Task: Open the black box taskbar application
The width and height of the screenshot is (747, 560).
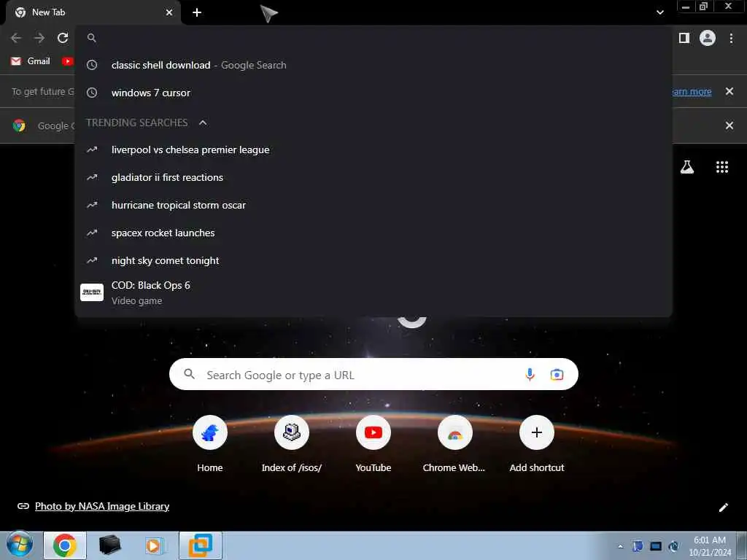Action: (x=110, y=545)
